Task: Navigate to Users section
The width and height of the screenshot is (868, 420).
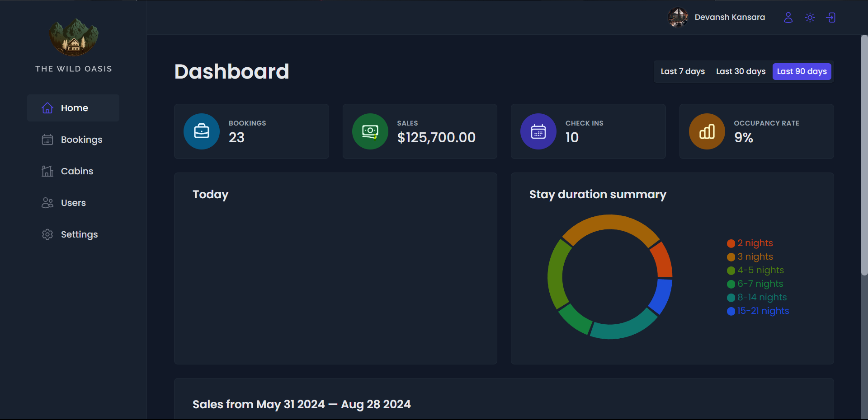Action: [73, 203]
